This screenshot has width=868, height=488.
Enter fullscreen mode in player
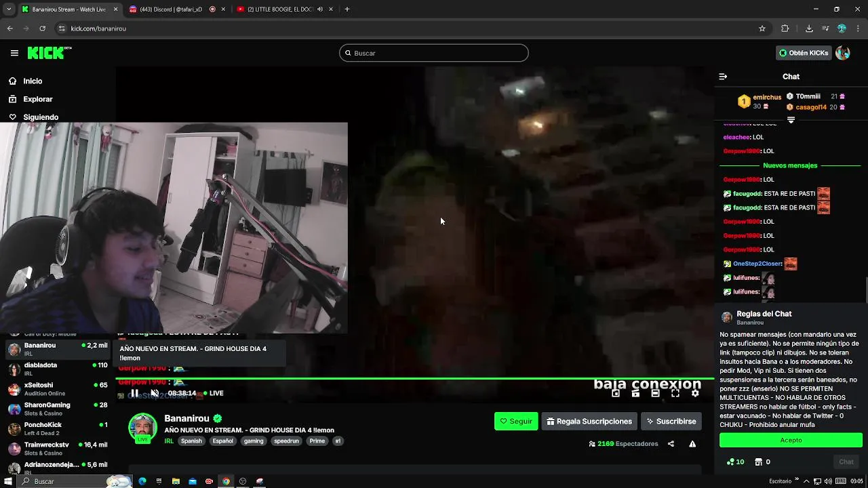click(x=675, y=393)
